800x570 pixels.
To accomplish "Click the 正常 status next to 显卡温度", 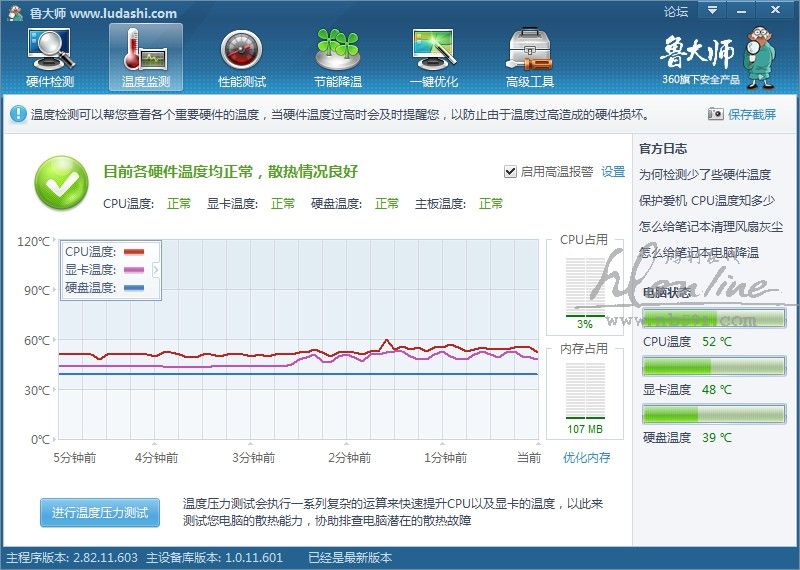I will click(x=283, y=204).
